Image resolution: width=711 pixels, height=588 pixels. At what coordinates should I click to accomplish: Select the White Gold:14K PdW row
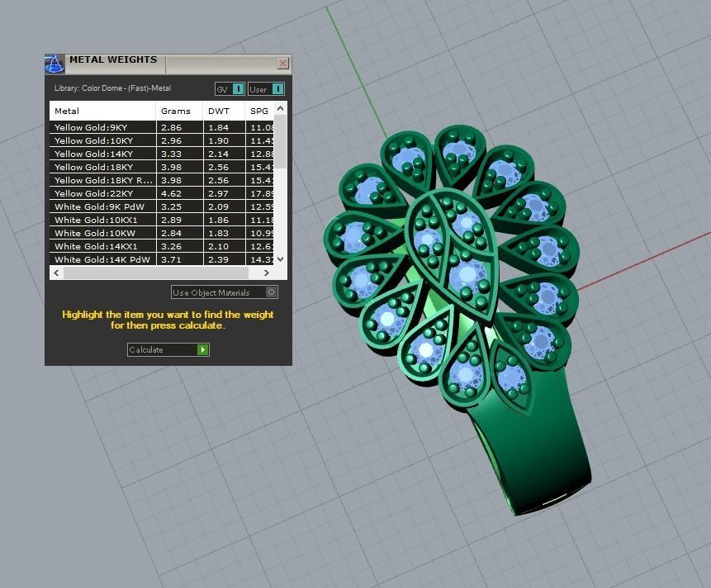point(161,259)
